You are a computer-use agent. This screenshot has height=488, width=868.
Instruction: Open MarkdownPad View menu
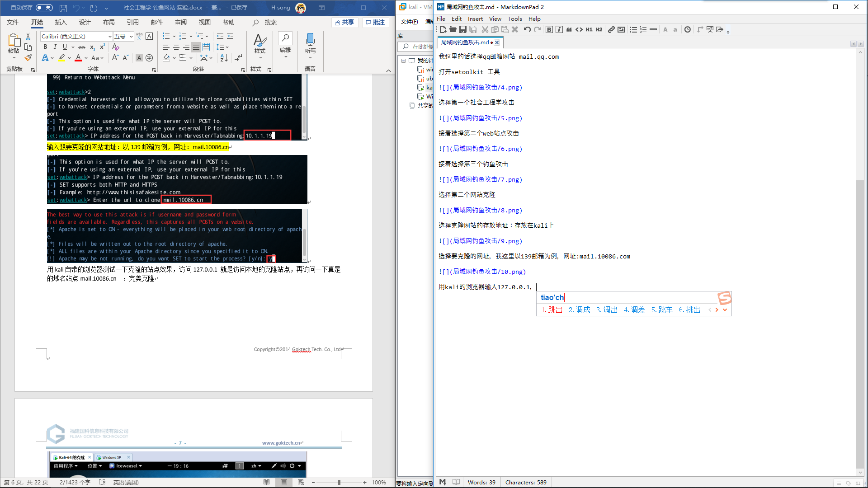(495, 19)
